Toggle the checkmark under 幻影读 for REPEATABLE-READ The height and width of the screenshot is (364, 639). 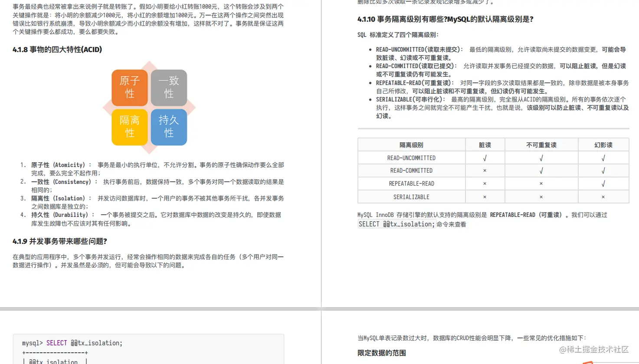click(x=603, y=183)
